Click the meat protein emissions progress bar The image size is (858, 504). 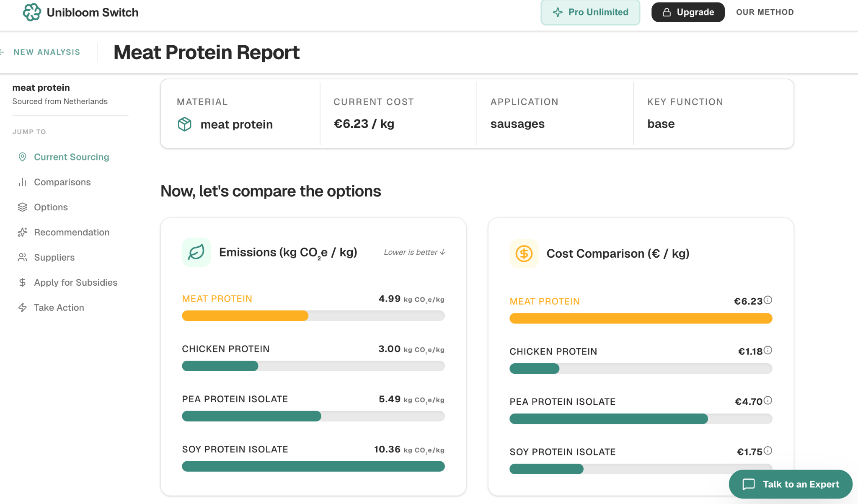coord(313,316)
